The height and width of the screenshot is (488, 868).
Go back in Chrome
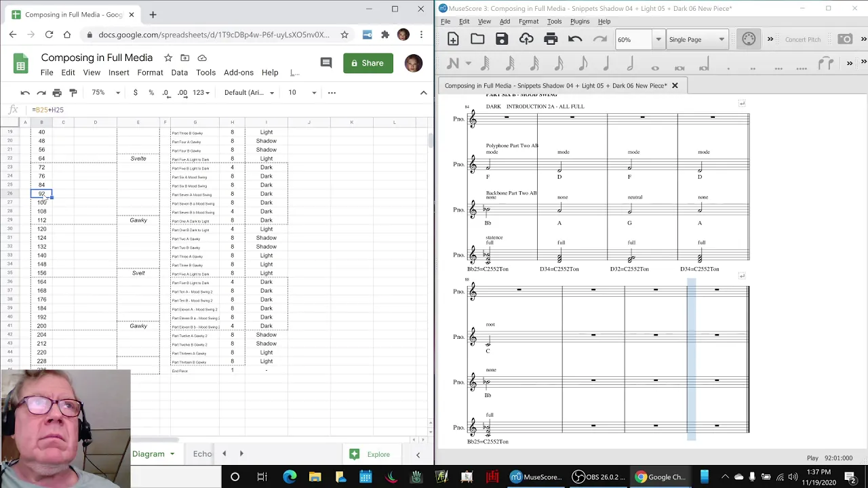click(13, 35)
